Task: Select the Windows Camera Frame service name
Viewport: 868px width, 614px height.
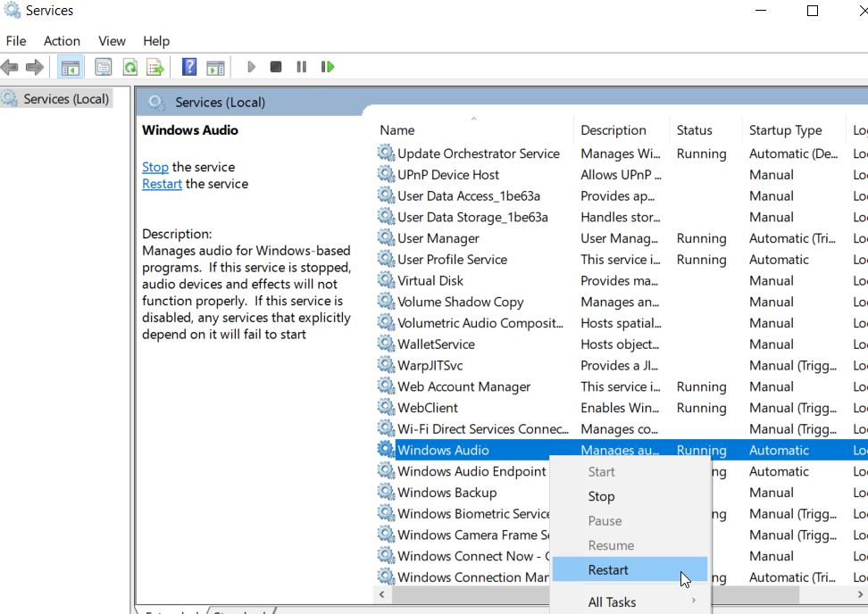Action: point(473,535)
